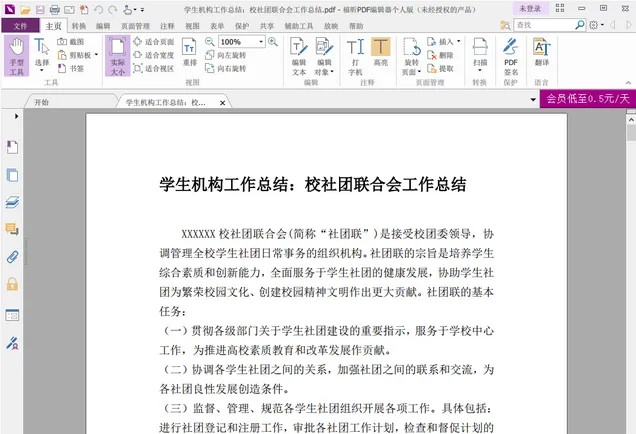Click the new-from-blank page icon in the quick toolbar

84,9
